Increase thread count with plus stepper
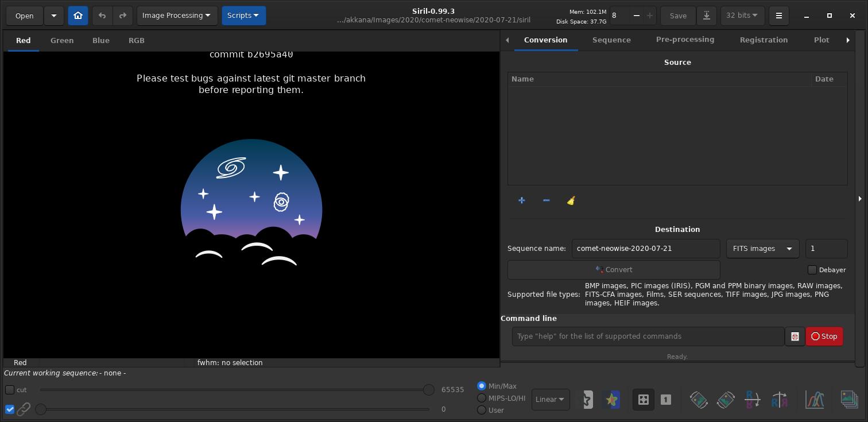The width and height of the screenshot is (868, 422). point(650,16)
